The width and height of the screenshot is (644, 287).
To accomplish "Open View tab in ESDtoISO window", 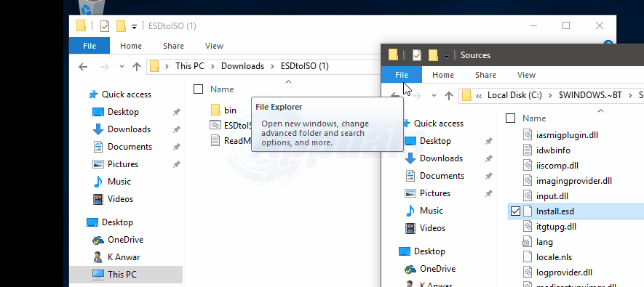I will pos(214,46).
